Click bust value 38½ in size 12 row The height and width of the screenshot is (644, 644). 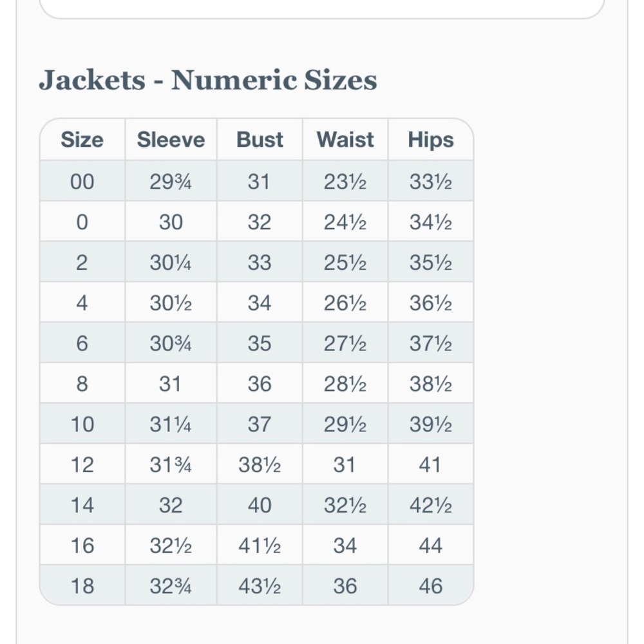[260, 465]
